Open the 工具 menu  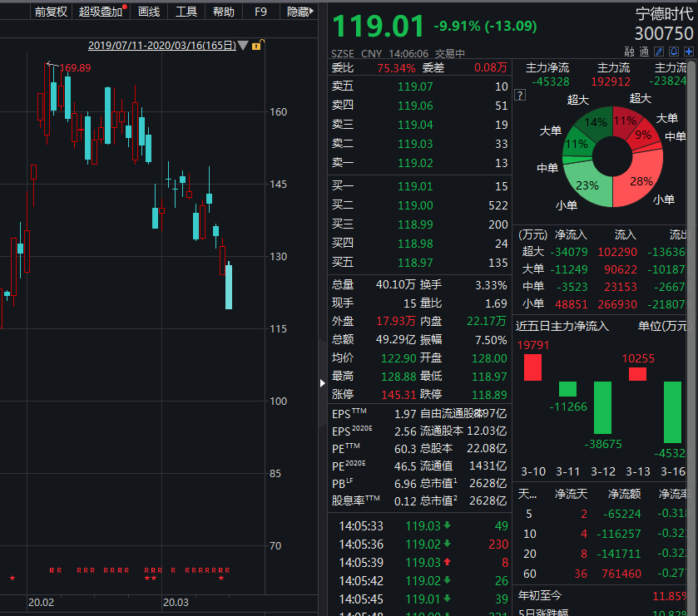186,12
